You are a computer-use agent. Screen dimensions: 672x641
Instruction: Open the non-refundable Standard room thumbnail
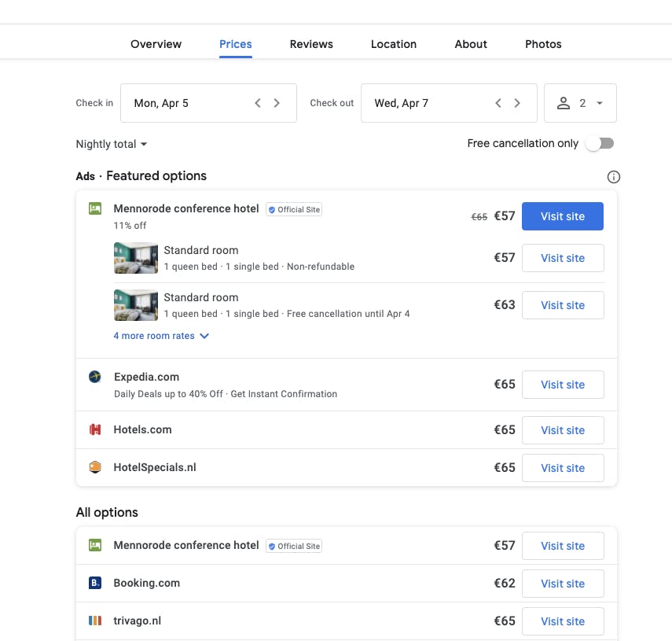pos(136,258)
